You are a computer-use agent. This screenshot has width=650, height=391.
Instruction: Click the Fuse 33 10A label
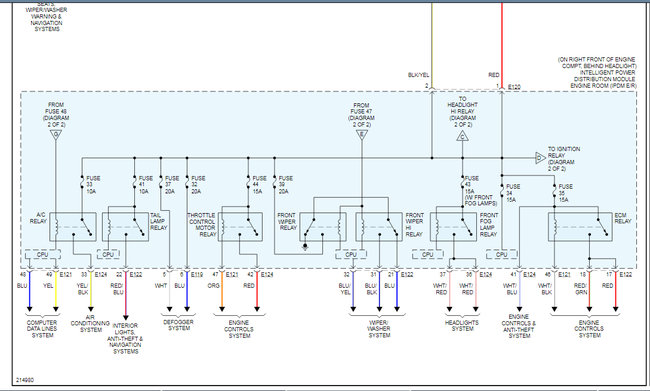point(92,185)
